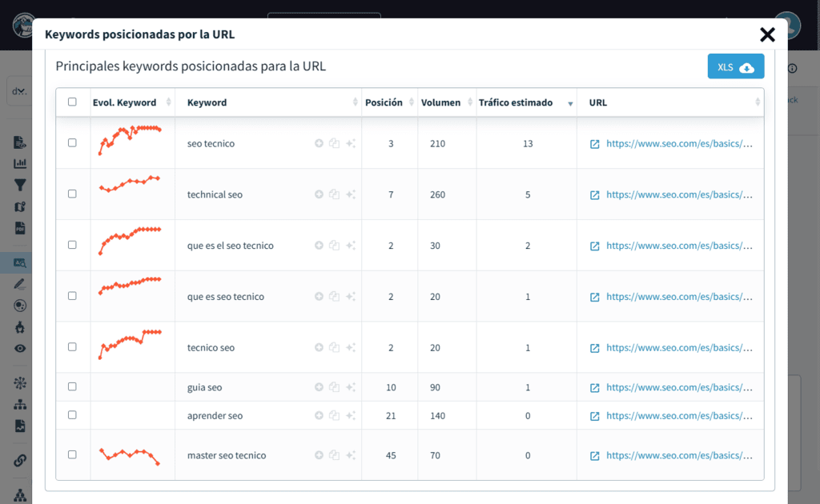Check the row checkbox for 'master seo tecnico'
Image resolution: width=820 pixels, height=504 pixels.
[x=73, y=455]
